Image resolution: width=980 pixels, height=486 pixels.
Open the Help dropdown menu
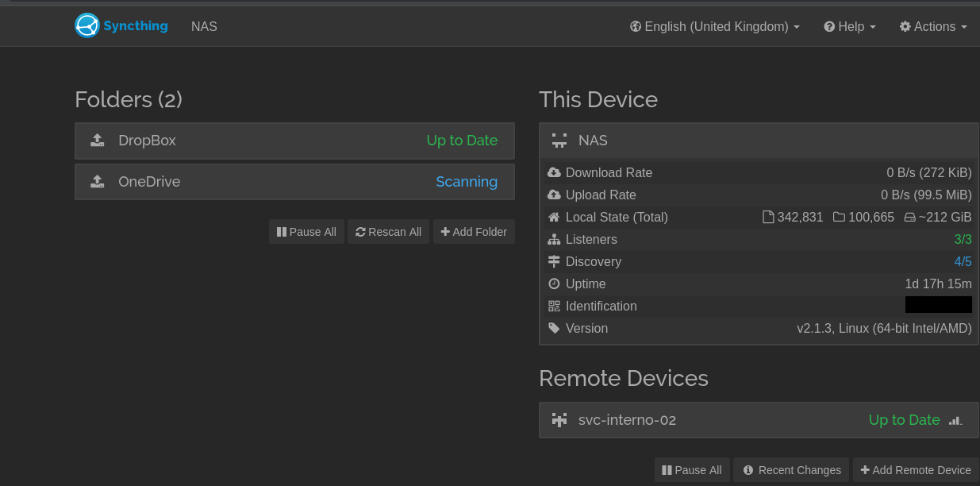coord(850,26)
